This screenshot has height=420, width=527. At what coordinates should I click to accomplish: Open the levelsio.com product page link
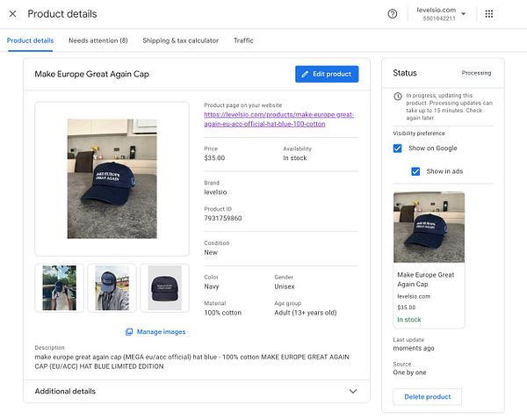pyautogui.click(x=278, y=119)
